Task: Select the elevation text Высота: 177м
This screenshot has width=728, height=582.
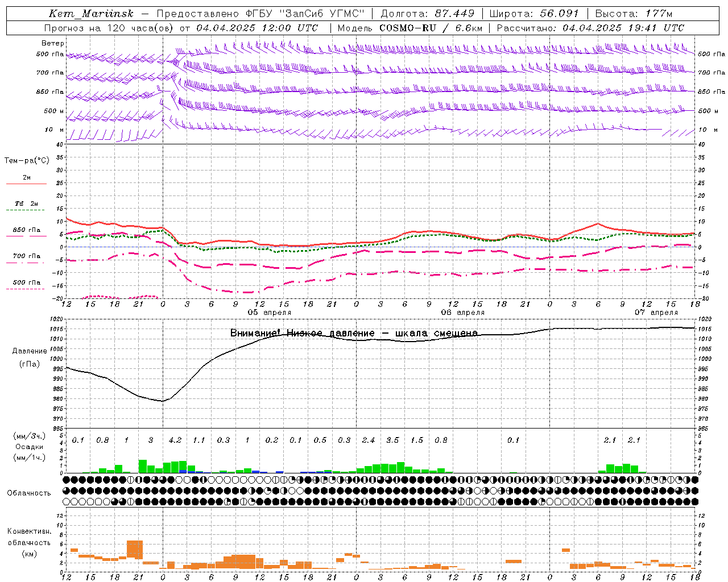Action: pyautogui.click(x=634, y=14)
